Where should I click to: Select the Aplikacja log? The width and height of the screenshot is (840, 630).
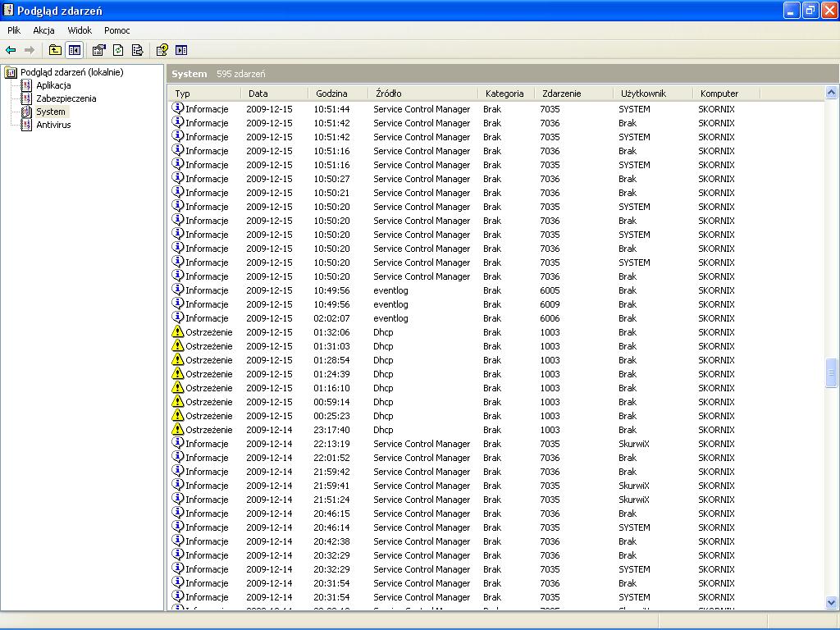pyautogui.click(x=53, y=85)
